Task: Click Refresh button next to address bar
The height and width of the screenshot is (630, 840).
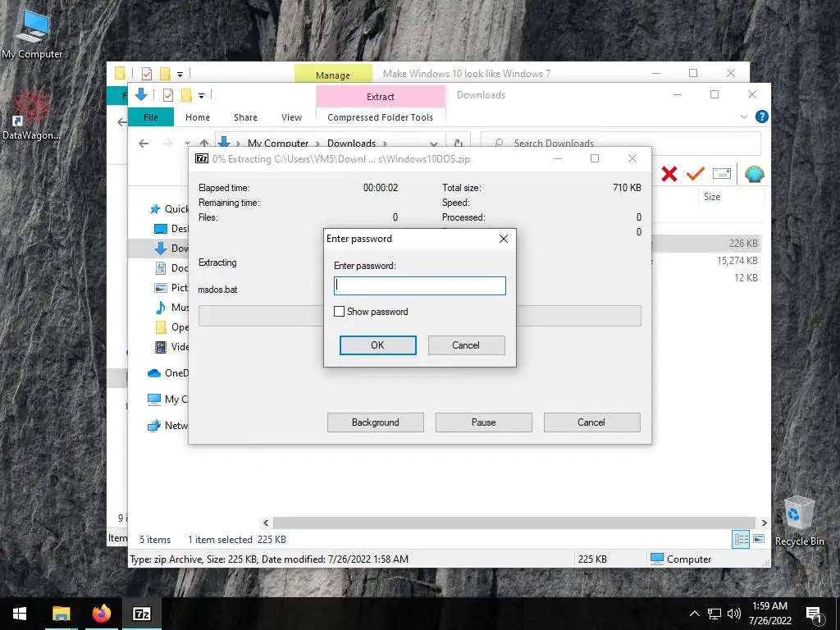Action: point(458,143)
